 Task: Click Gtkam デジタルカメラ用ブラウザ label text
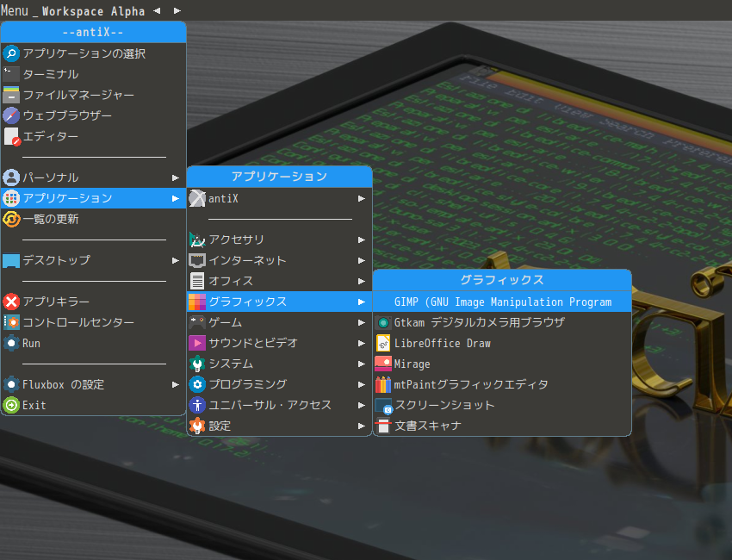[x=480, y=322]
